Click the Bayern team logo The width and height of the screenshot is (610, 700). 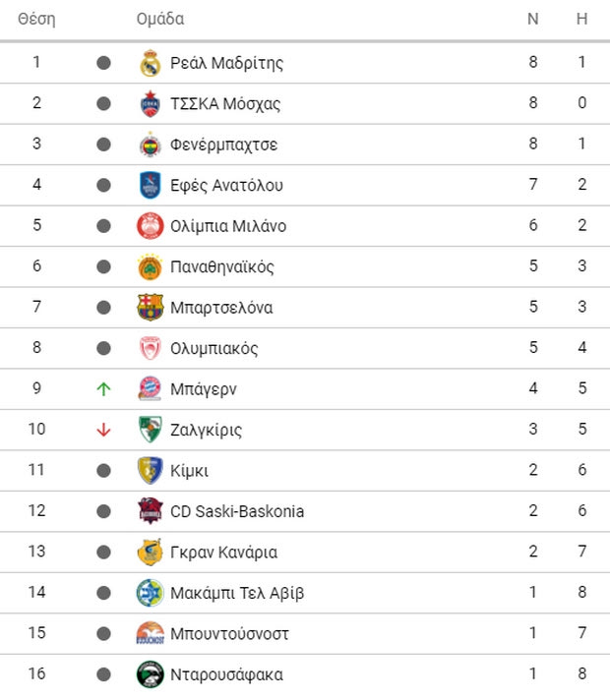point(150,389)
